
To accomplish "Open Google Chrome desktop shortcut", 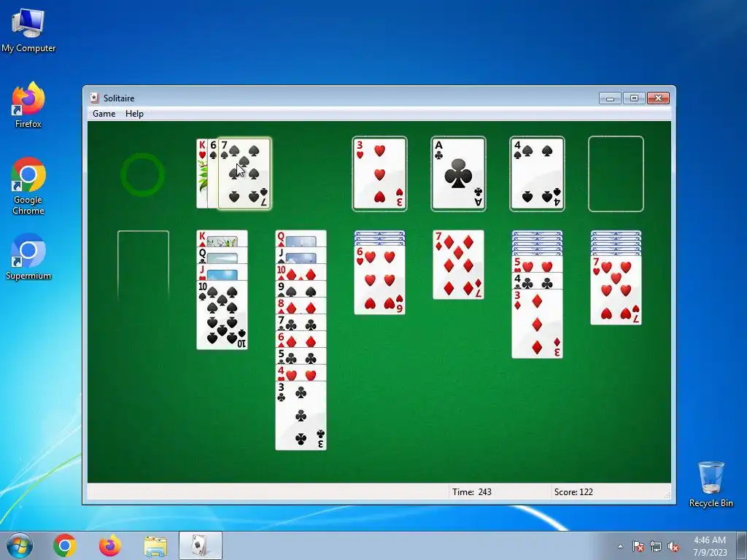I will pyautogui.click(x=28, y=186).
